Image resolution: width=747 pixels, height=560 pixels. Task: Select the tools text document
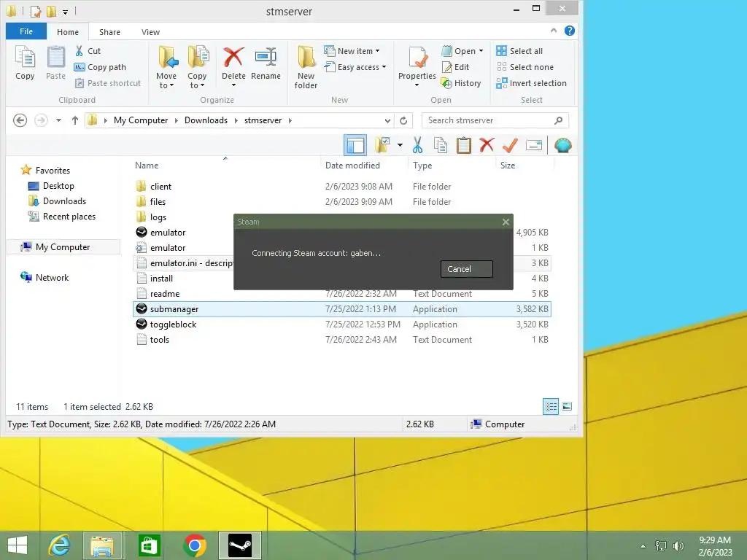pos(341,340)
